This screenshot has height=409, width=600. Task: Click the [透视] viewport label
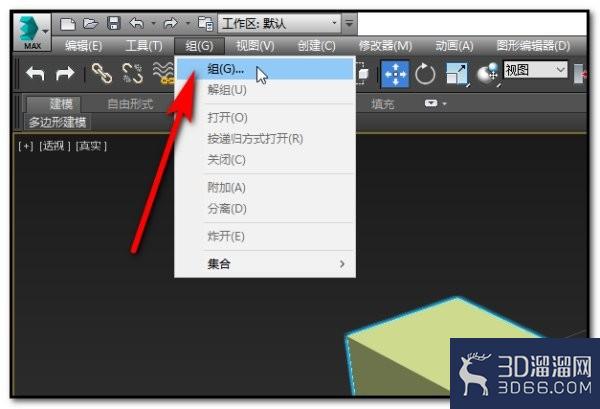(55, 146)
